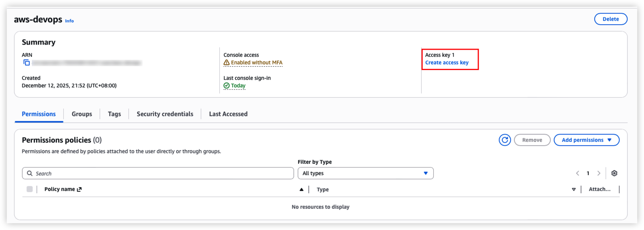Go to next page arrow in pagination
644x230 pixels.
[x=599, y=173]
